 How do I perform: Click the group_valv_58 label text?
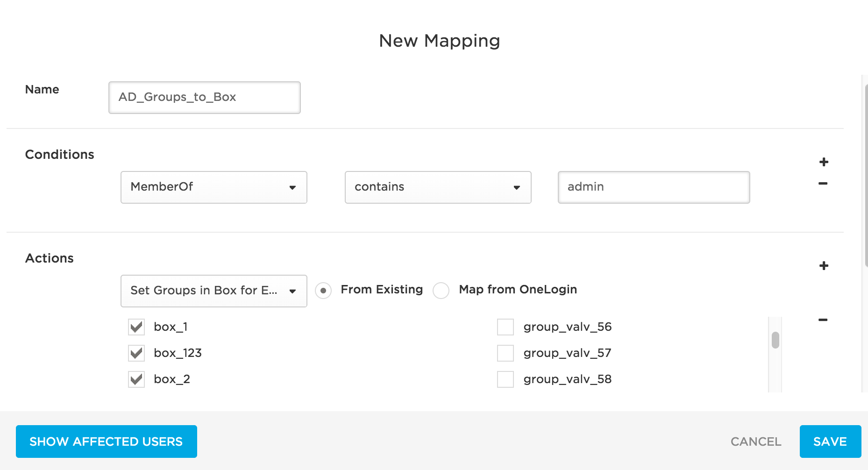568,379
